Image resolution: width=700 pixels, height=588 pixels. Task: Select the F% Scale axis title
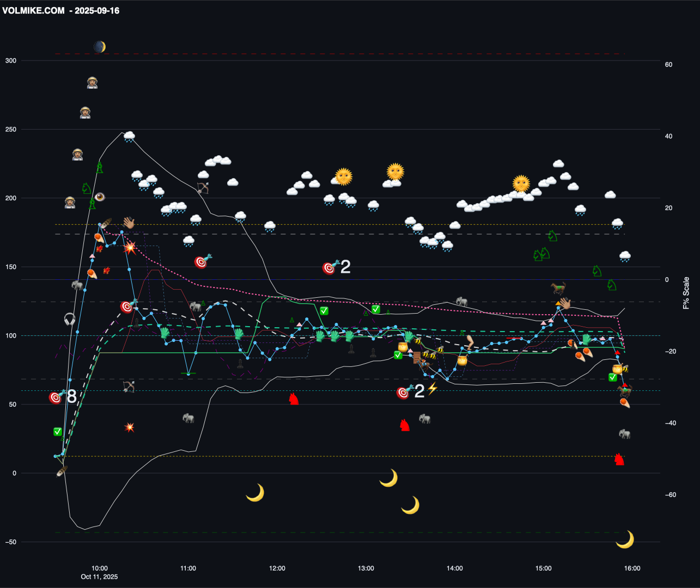coord(686,293)
